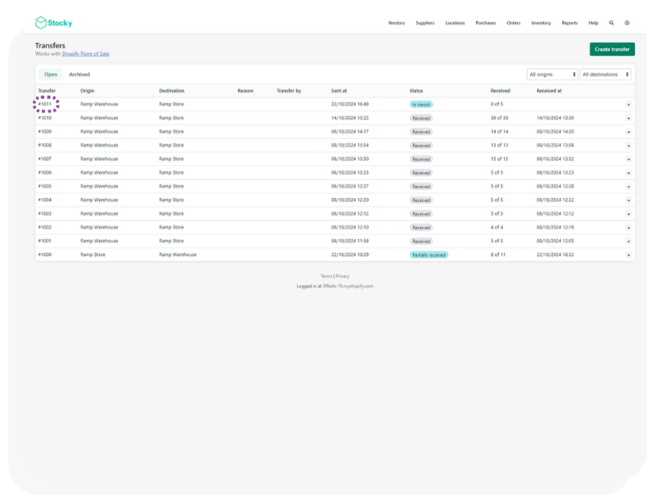This screenshot has width=670, height=502.
Task: Open row actions arrow for transfer #1011
Action: click(628, 104)
